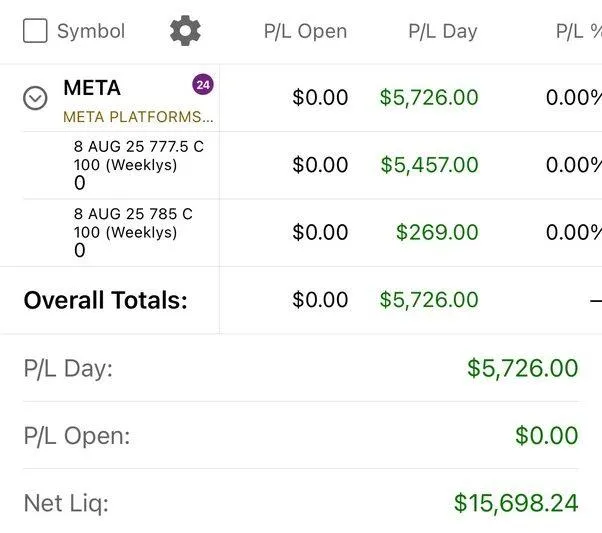Collapse the META position group chevron

click(x=35, y=98)
